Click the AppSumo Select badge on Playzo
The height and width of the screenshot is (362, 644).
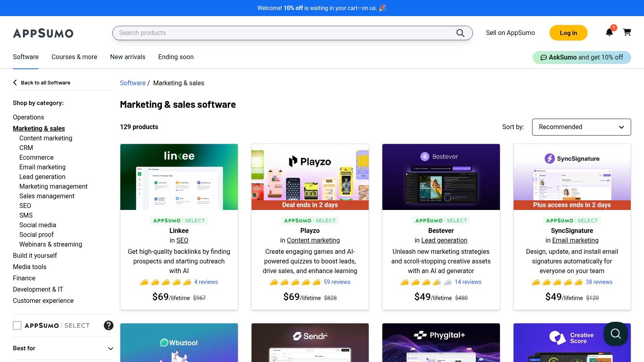(310, 220)
